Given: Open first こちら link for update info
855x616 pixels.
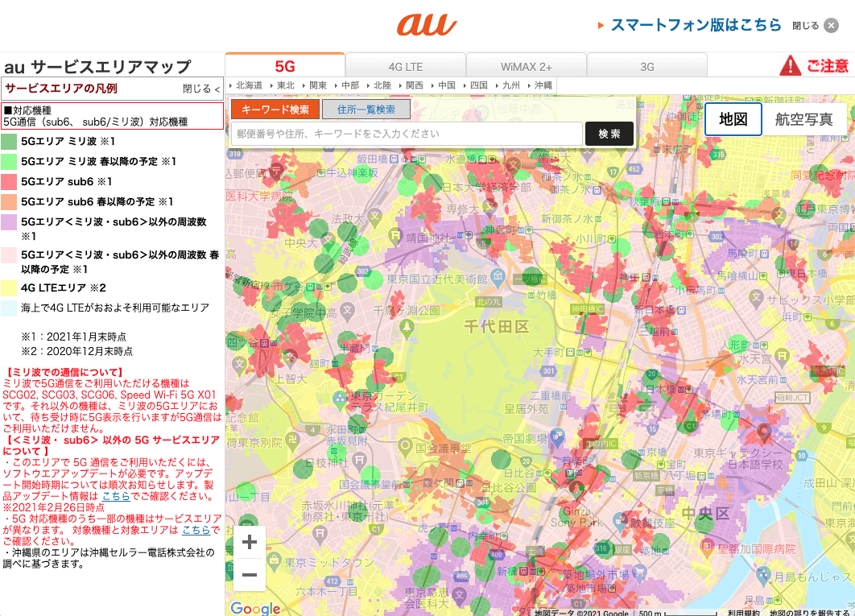Looking at the screenshot, I should pos(116,496).
